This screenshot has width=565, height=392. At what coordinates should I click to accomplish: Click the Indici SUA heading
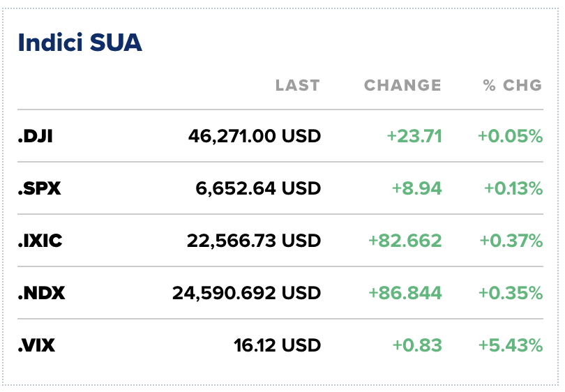click(80, 43)
